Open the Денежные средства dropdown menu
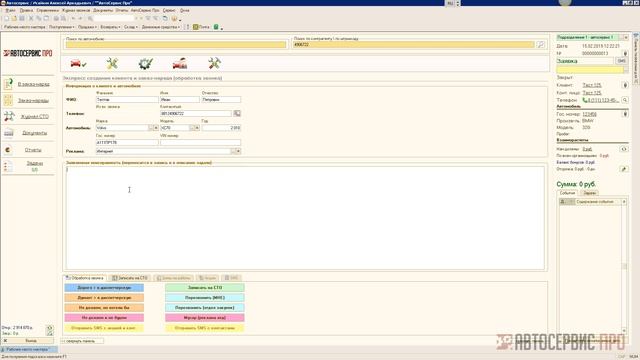 coord(161,27)
